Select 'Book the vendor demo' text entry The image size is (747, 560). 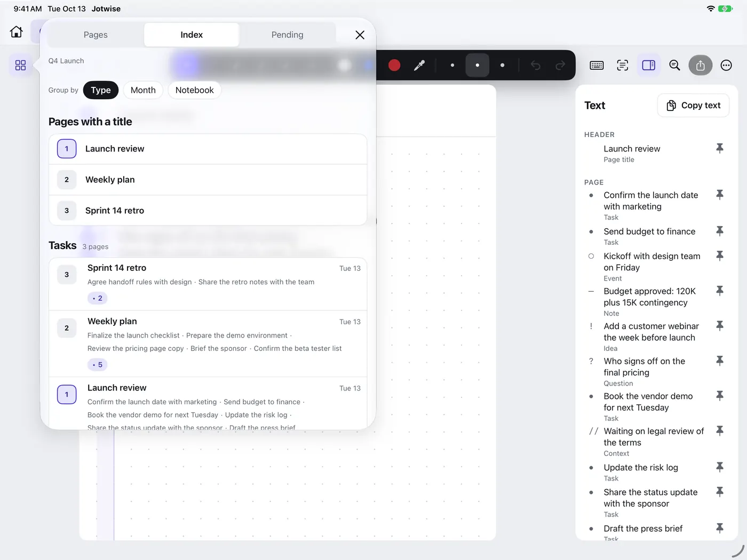[648, 402]
